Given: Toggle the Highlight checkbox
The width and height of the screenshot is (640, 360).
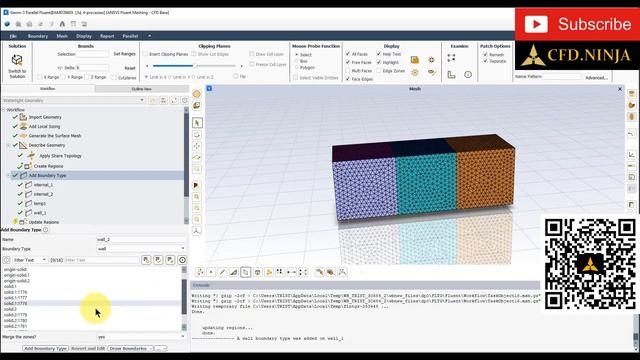Looking at the screenshot, I should pyautogui.click(x=379, y=62).
